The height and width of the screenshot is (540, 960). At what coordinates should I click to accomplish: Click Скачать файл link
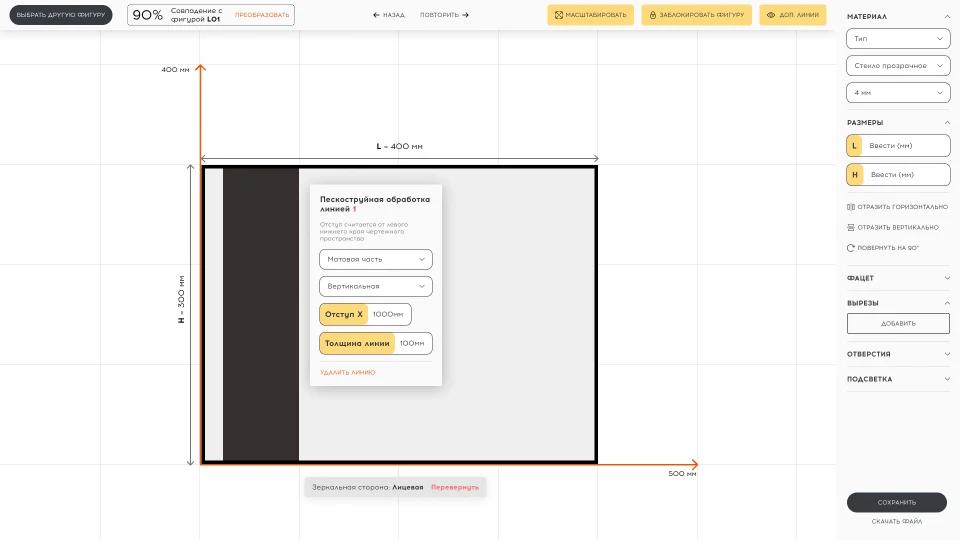pyautogui.click(x=897, y=522)
